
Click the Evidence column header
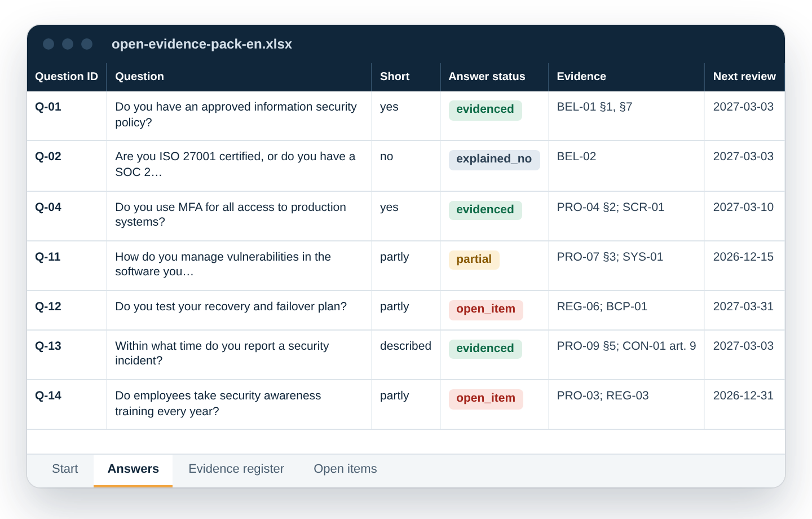626,77
